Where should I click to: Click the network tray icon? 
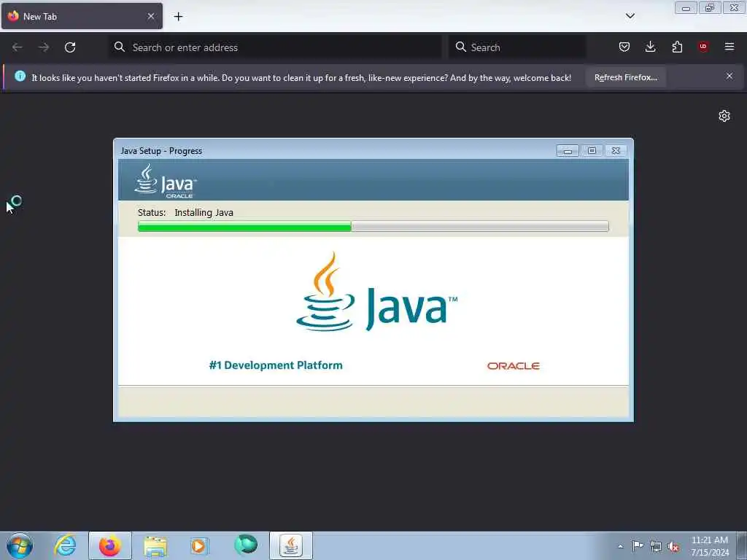[x=656, y=546]
